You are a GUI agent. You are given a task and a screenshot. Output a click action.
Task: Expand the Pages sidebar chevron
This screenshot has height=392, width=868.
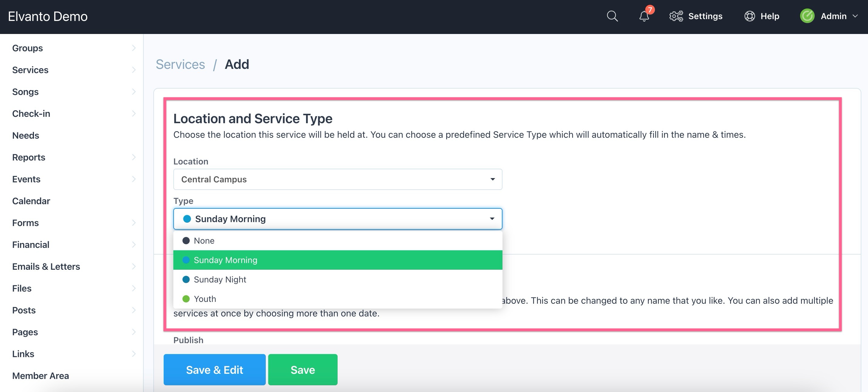[134, 332]
